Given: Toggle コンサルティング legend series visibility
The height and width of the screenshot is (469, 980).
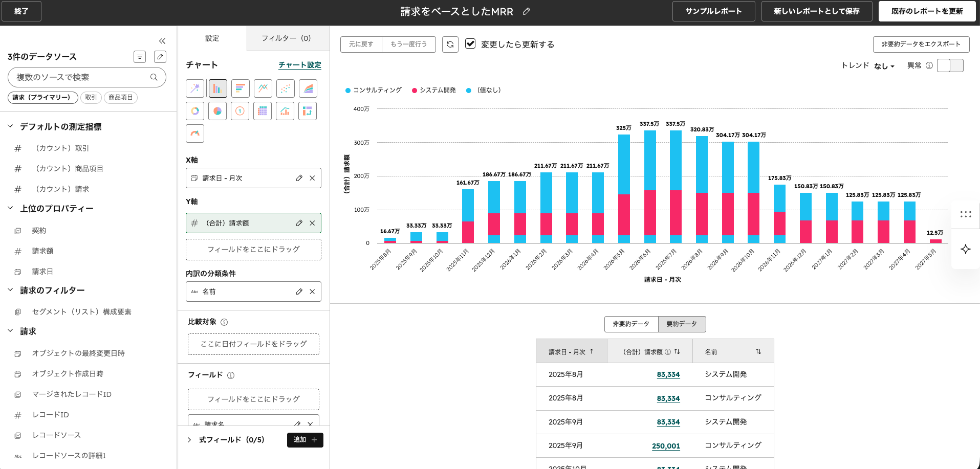Looking at the screenshot, I should tap(374, 90).
